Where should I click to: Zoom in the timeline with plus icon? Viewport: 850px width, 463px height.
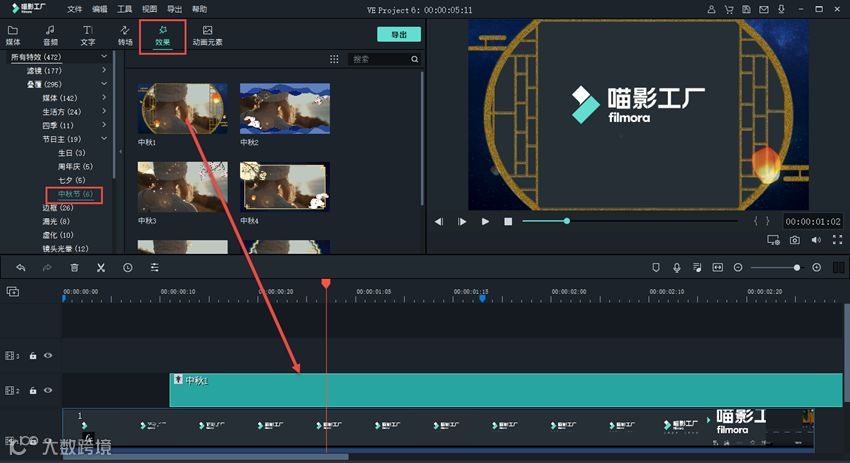coord(816,267)
